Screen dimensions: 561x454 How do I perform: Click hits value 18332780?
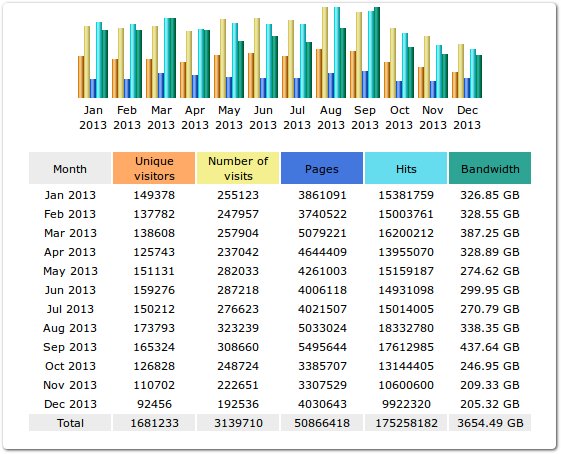pyautogui.click(x=406, y=328)
